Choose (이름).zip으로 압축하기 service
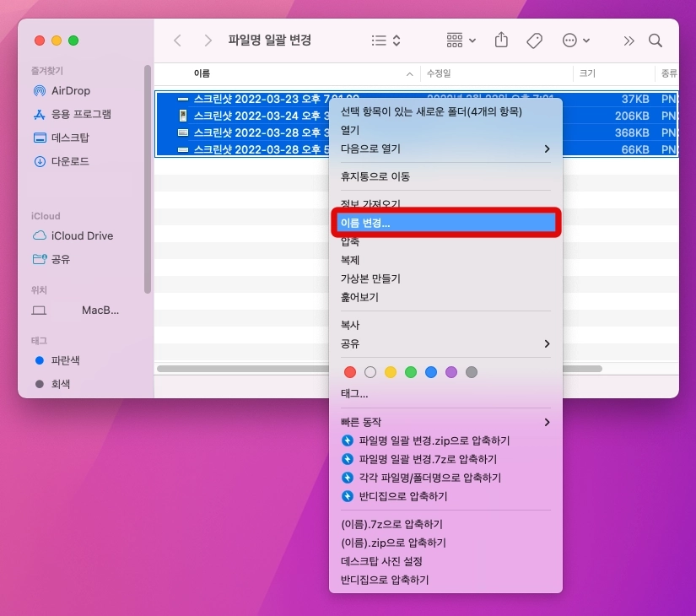Screen dimensions: 696x616 point(445,543)
